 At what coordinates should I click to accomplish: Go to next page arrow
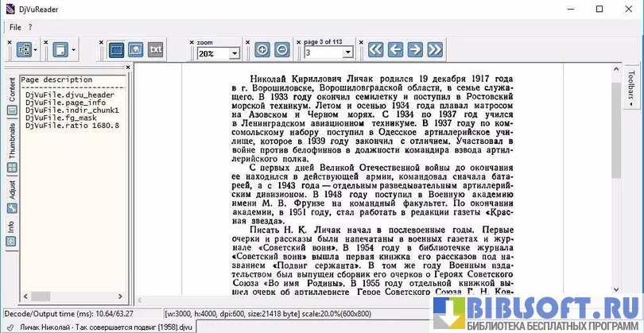click(414, 50)
